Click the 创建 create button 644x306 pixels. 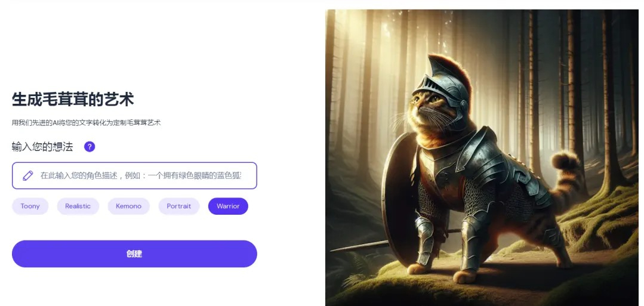pyautogui.click(x=134, y=254)
